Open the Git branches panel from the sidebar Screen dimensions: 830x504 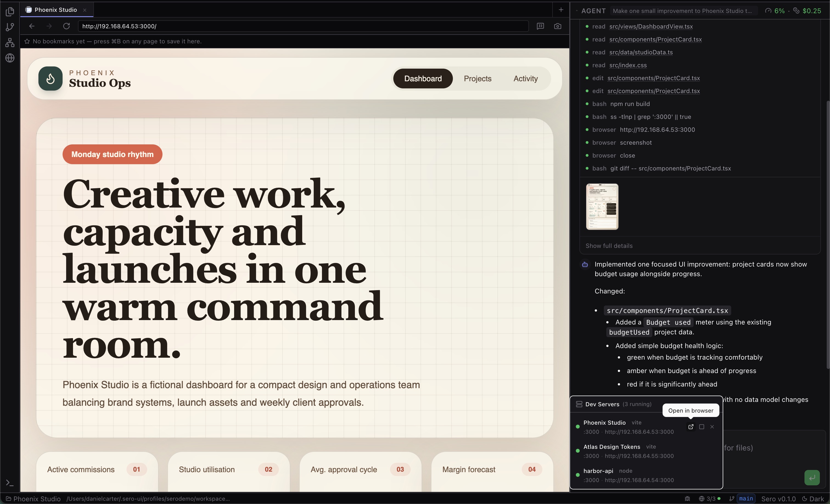[x=10, y=27]
